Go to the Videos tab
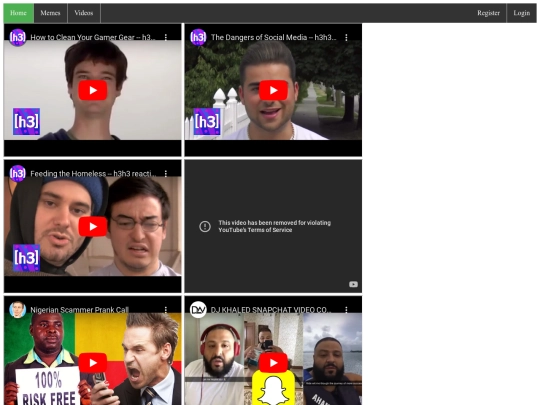The height and width of the screenshot is (405, 540). (84, 13)
